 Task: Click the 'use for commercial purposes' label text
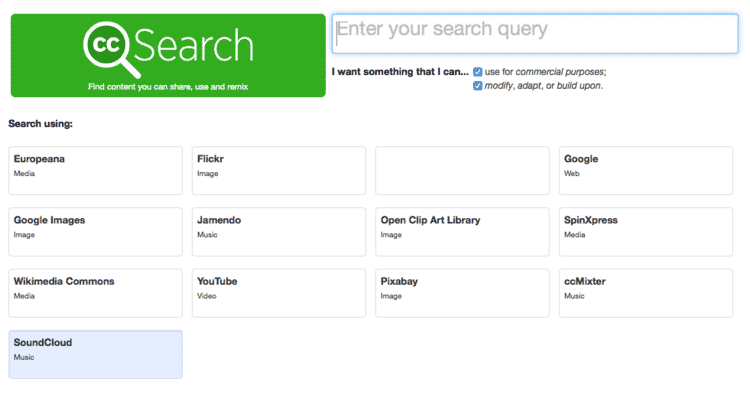(x=545, y=72)
